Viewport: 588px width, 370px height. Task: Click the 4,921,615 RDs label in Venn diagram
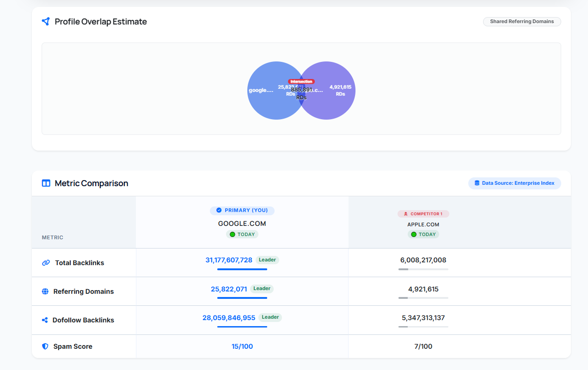340,90
